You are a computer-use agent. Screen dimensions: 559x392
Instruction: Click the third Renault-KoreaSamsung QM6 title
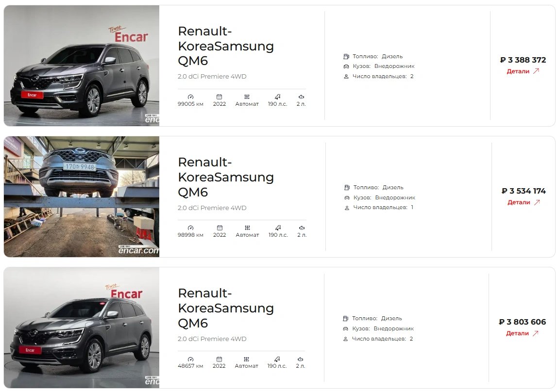[x=226, y=308]
